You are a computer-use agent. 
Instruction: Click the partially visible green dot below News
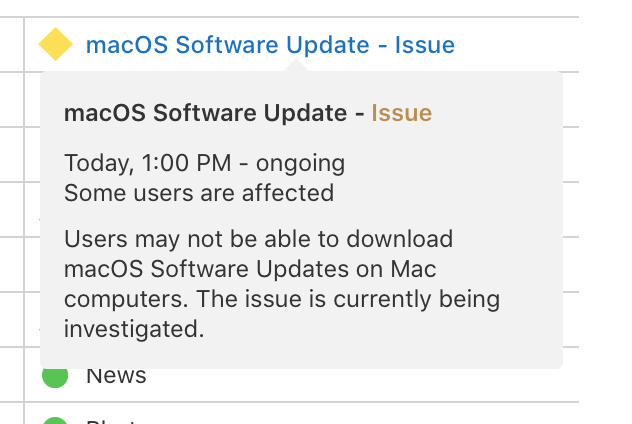click(x=55, y=420)
